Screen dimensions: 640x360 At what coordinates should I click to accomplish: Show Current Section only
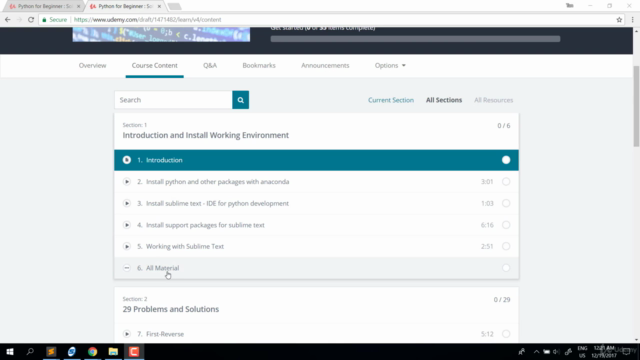pyautogui.click(x=391, y=100)
